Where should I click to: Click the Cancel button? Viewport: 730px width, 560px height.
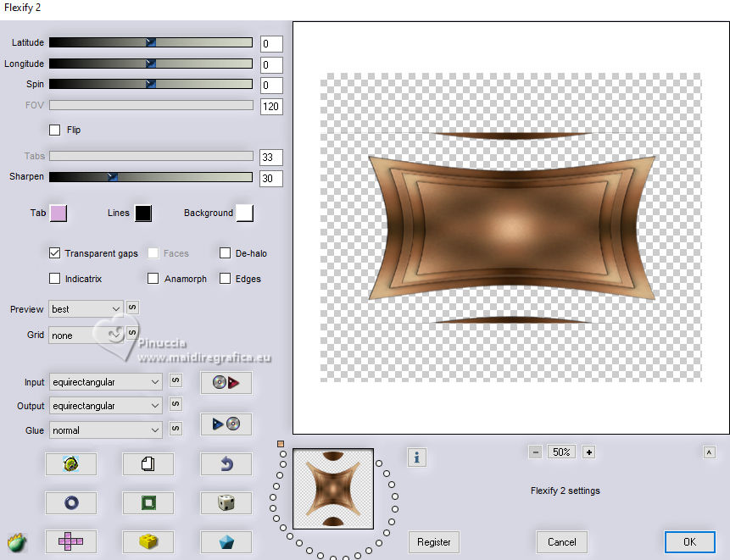[561, 542]
